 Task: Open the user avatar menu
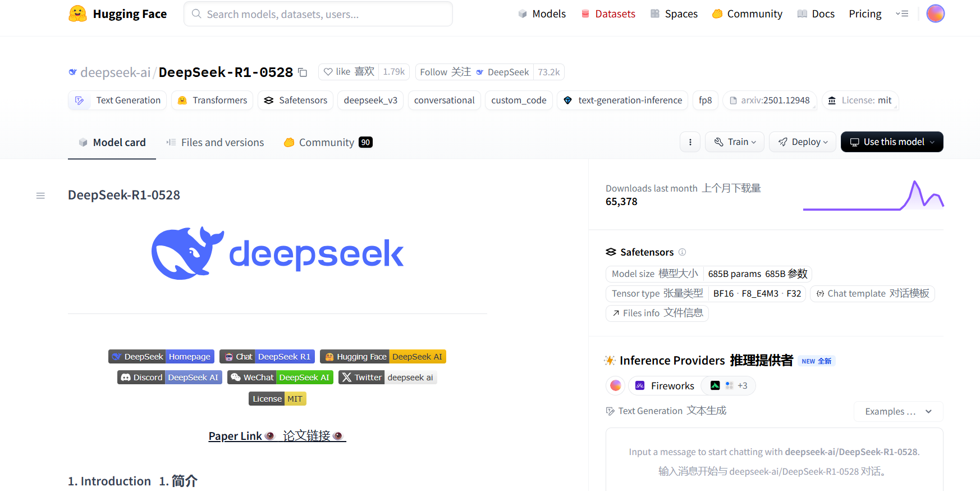coord(935,13)
